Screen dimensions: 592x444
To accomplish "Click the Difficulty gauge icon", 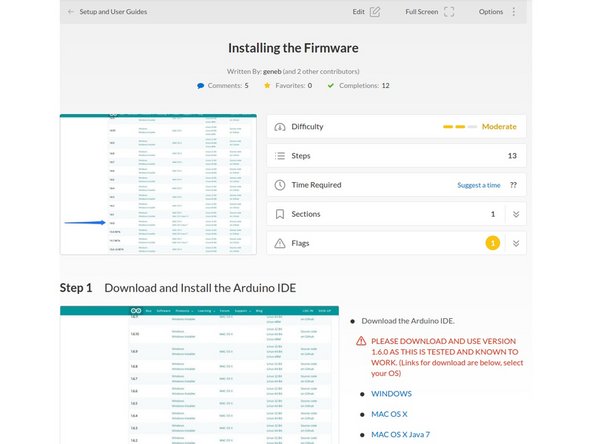I will point(280,126).
